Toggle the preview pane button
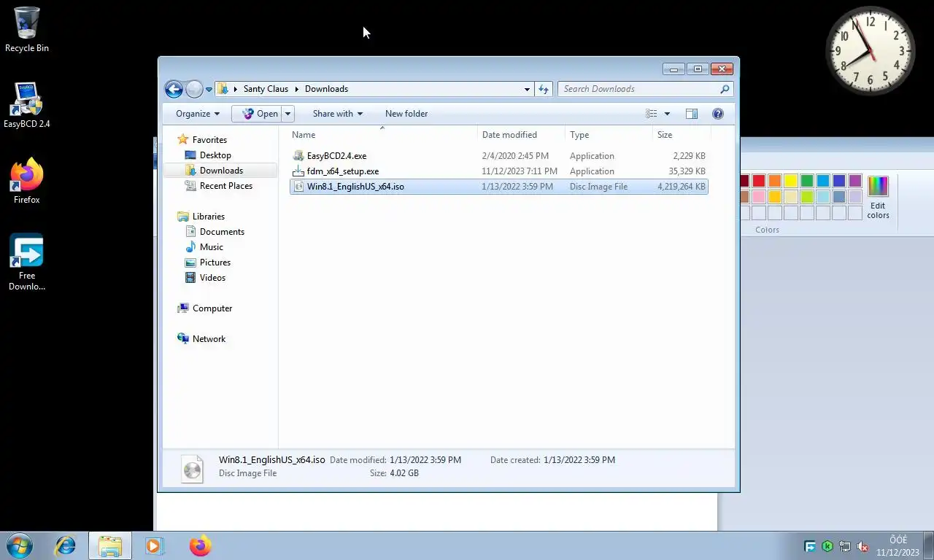The height and width of the screenshot is (560, 934). (692, 114)
